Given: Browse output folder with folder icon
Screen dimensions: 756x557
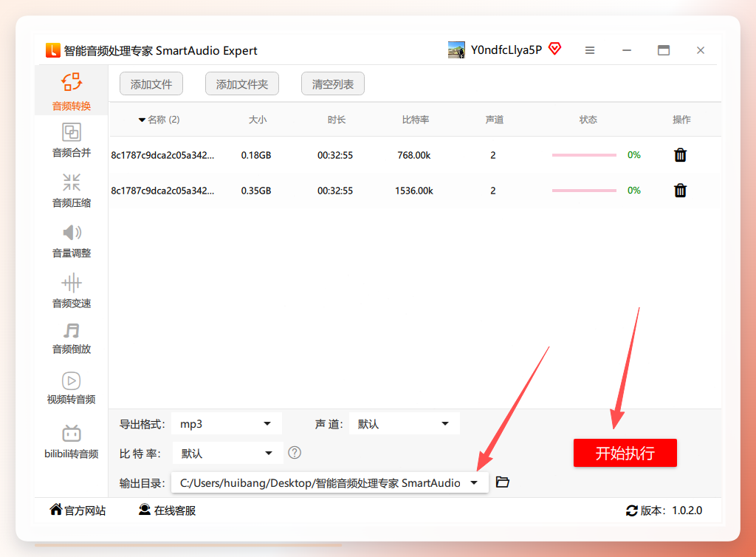Looking at the screenshot, I should pyautogui.click(x=502, y=482).
